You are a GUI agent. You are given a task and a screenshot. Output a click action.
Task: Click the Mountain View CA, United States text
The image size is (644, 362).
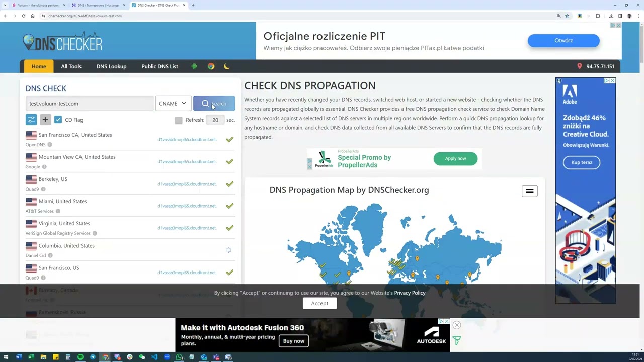[77, 157]
